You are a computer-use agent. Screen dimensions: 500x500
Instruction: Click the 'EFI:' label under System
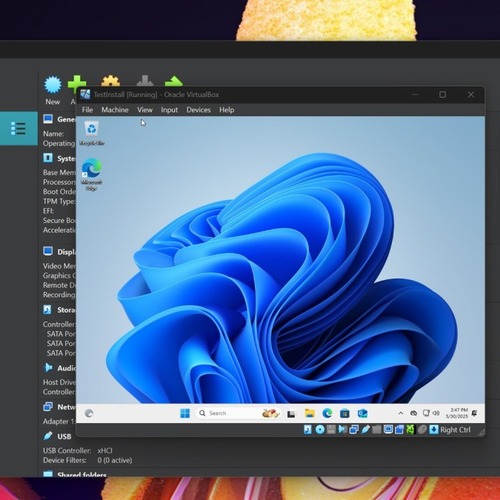click(48, 211)
